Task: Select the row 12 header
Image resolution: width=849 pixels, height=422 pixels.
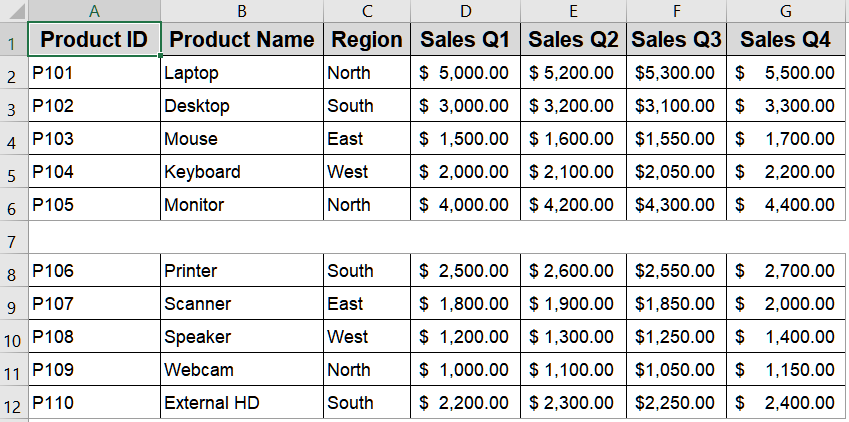Action: 14,403
